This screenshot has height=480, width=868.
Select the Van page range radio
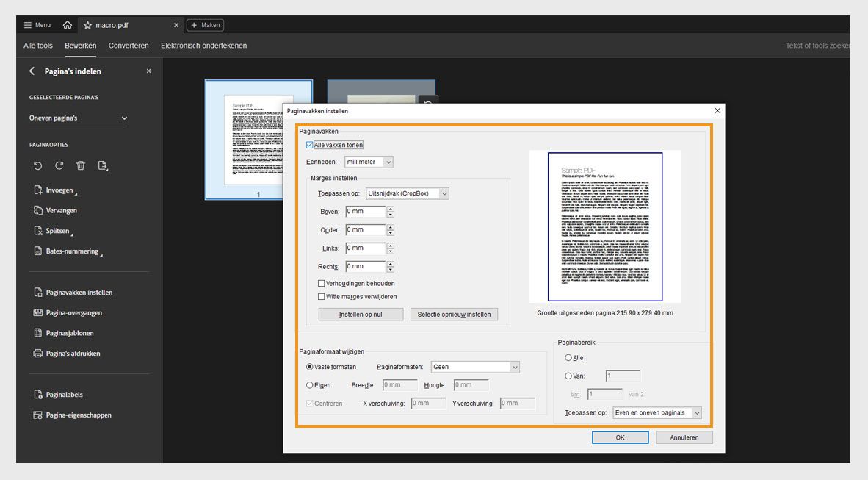[568, 376]
